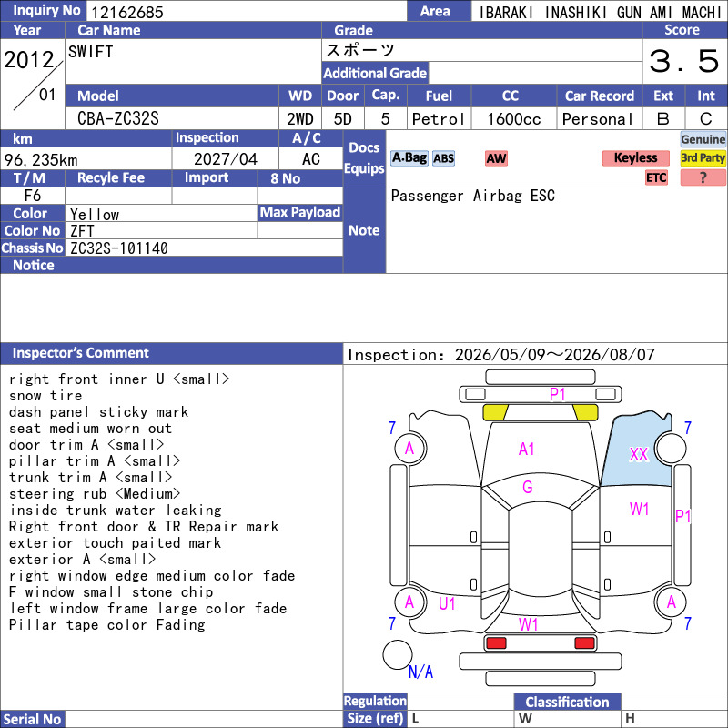This screenshot has width=728, height=728.
Task: Click the Keyless equipment badge
Action: [x=635, y=157]
